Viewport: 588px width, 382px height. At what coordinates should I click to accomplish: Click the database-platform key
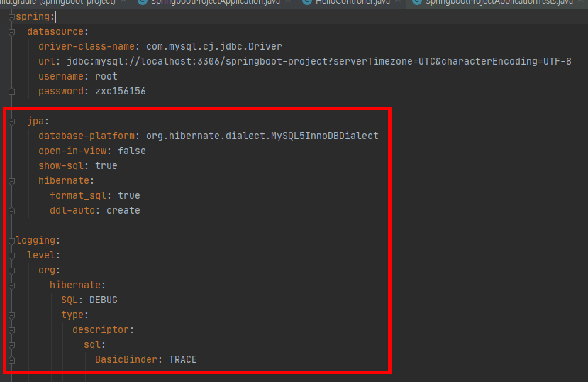pos(87,136)
